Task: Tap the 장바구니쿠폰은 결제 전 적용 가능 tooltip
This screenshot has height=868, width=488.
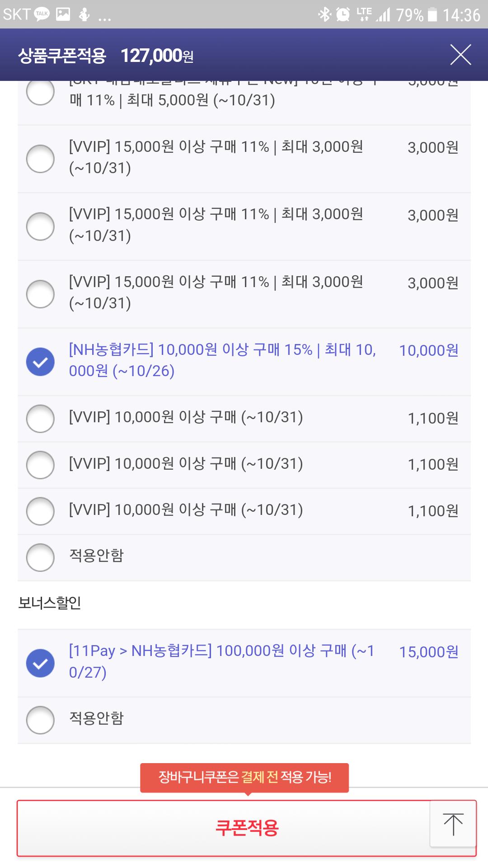Action: [244, 778]
